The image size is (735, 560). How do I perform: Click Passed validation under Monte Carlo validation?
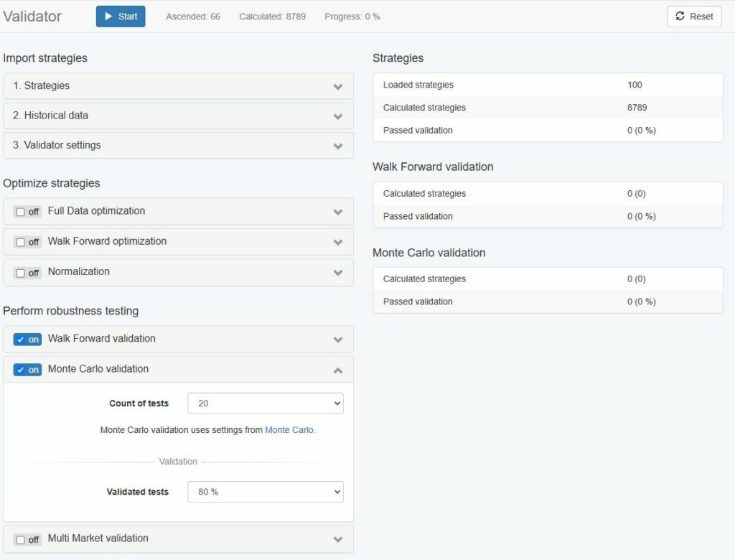coord(418,302)
